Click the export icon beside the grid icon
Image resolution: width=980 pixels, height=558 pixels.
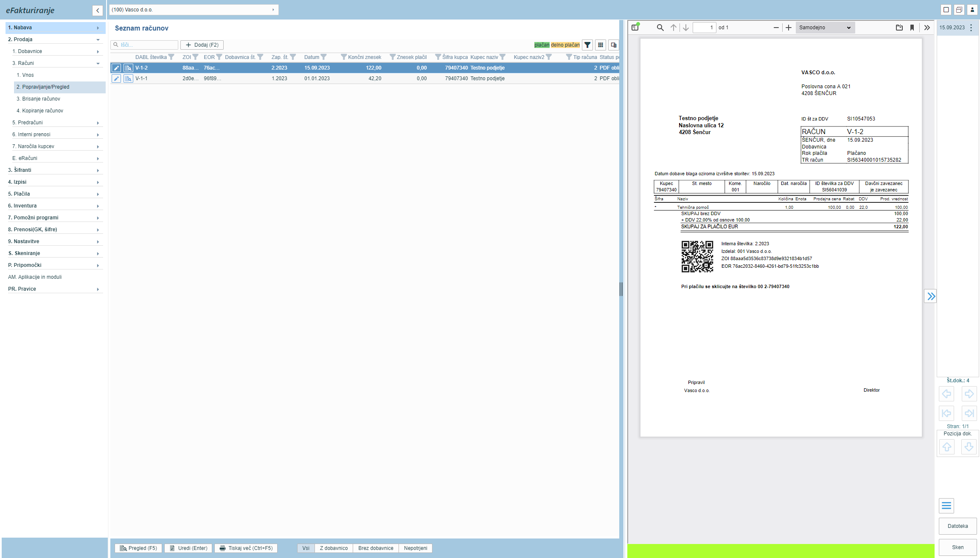[x=614, y=45]
